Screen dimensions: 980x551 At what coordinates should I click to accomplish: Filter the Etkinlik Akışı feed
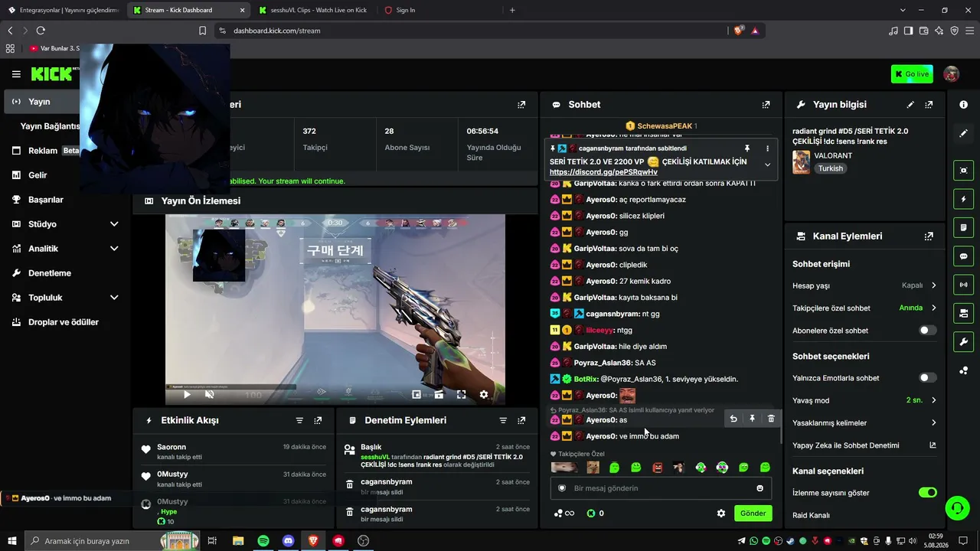299,420
